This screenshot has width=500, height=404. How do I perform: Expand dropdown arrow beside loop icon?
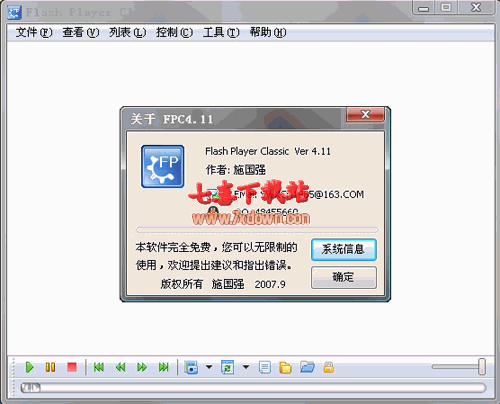coord(246,367)
